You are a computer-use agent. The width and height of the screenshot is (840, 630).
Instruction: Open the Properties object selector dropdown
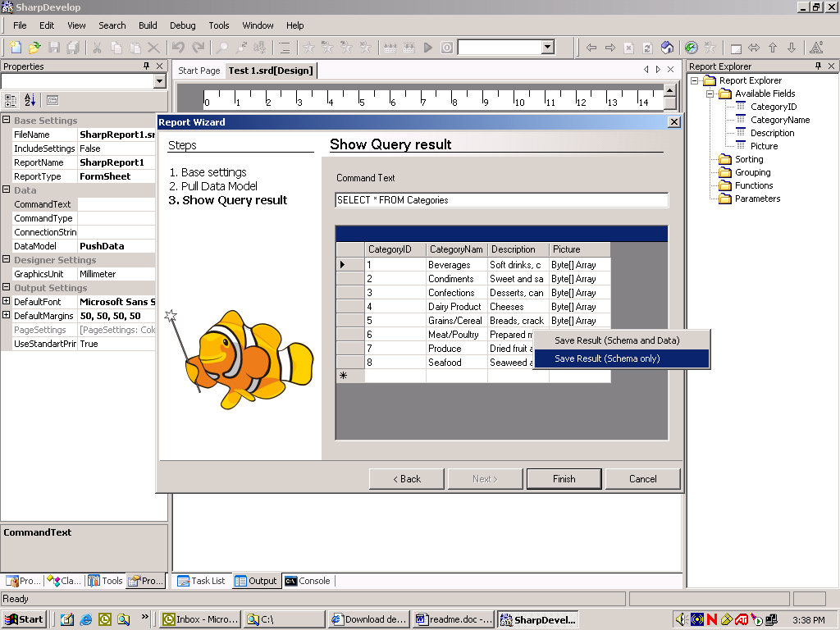pos(160,81)
